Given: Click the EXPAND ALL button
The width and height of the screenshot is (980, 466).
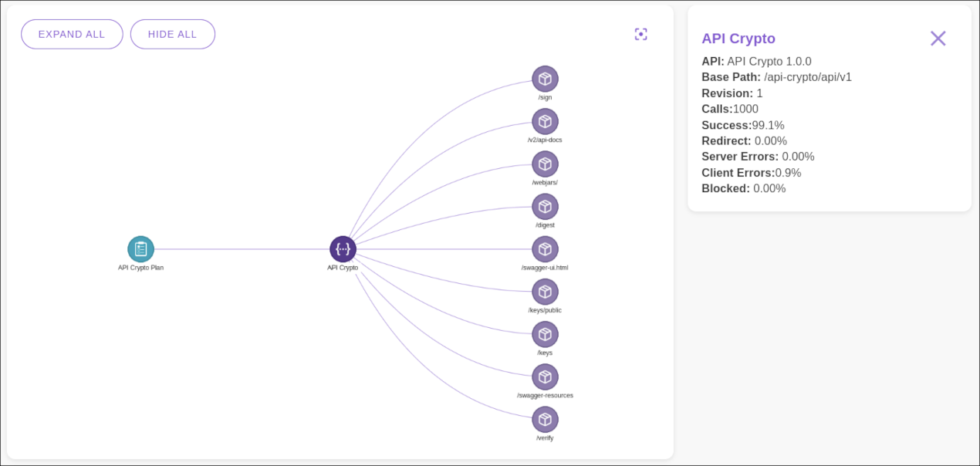Looking at the screenshot, I should (x=72, y=34).
